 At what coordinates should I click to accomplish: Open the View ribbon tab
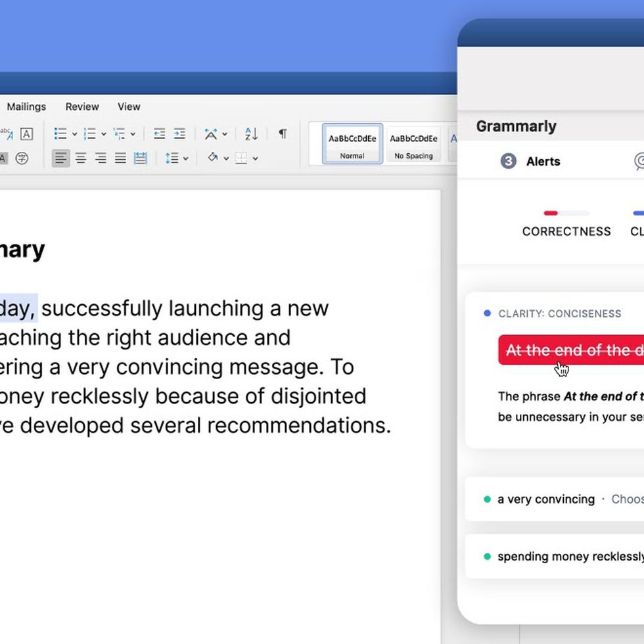[x=128, y=106]
